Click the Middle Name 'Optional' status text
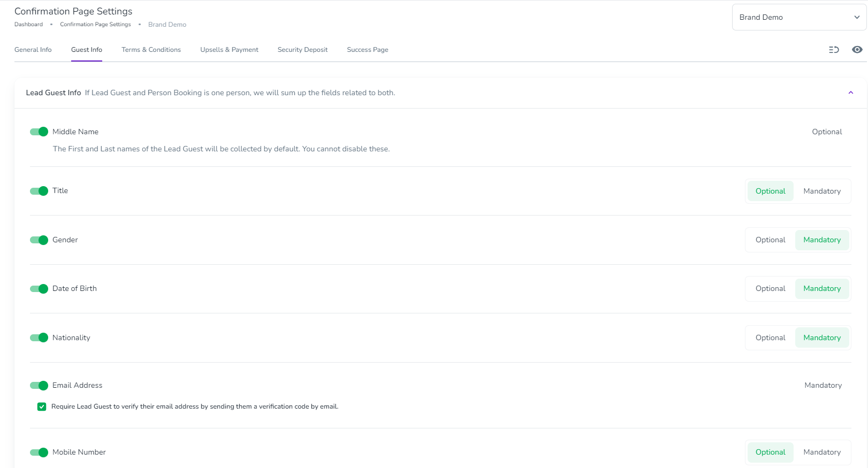 coord(827,132)
